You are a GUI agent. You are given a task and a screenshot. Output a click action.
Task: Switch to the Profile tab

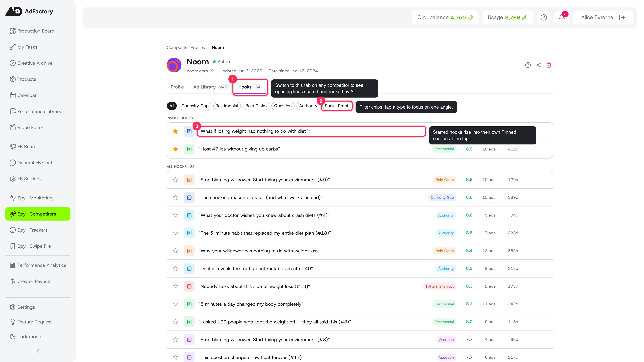click(177, 87)
